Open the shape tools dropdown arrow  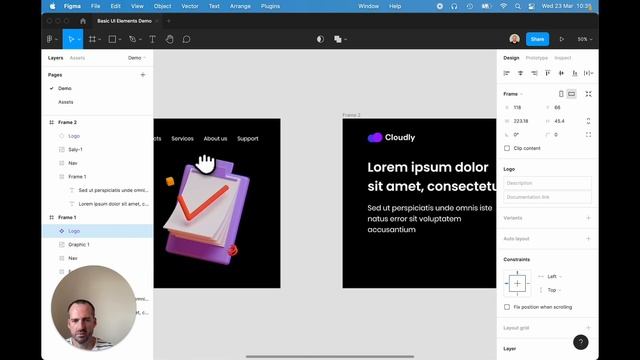pos(120,40)
